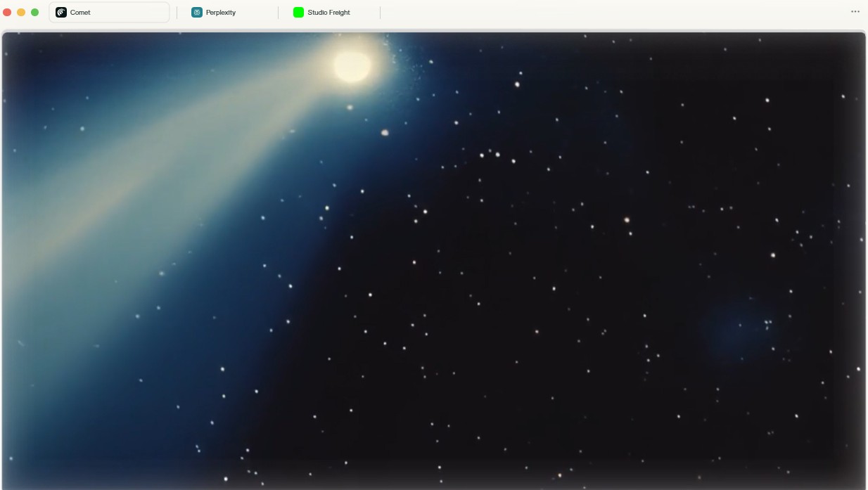
Task: Click the glowing comet head in the image
Action: [x=352, y=66]
